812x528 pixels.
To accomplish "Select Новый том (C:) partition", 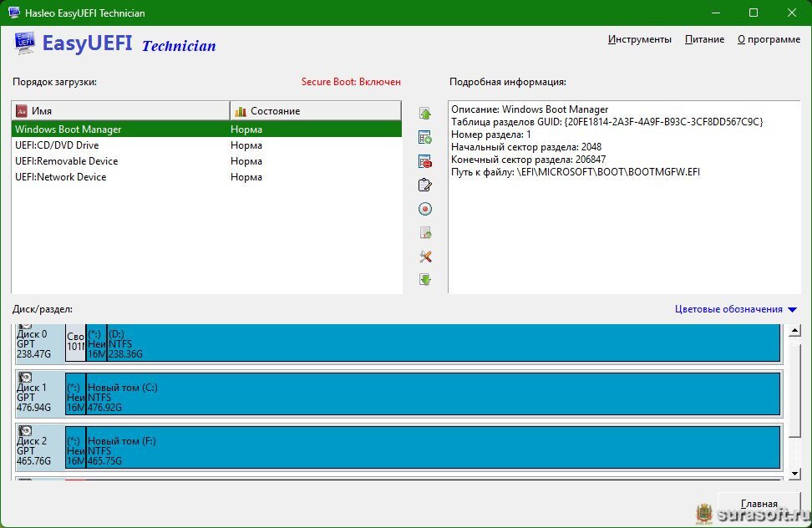I will coord(433,394).
